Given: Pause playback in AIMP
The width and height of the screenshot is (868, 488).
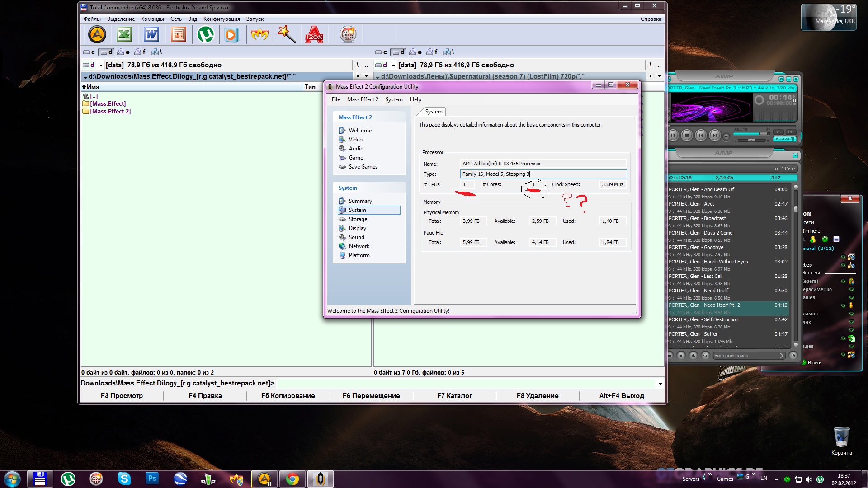Looking at the screenshot, I should point(673,135).
